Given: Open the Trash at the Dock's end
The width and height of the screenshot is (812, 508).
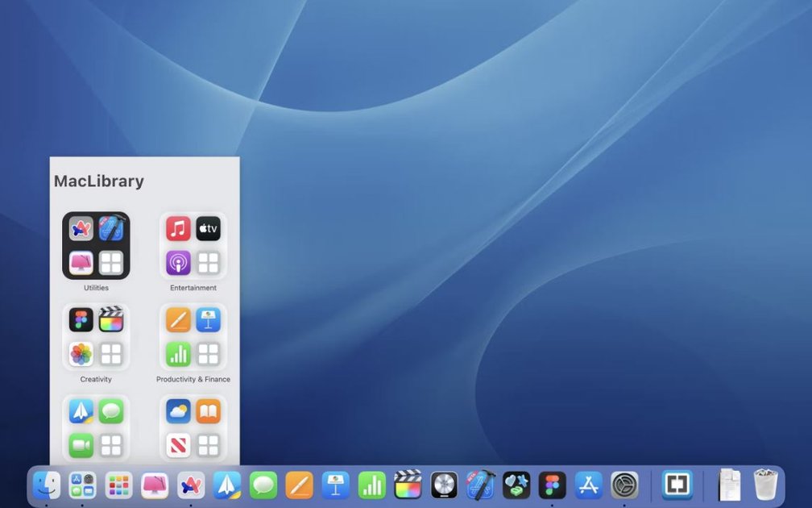Looking at the screenshot, I should (764, 485).
